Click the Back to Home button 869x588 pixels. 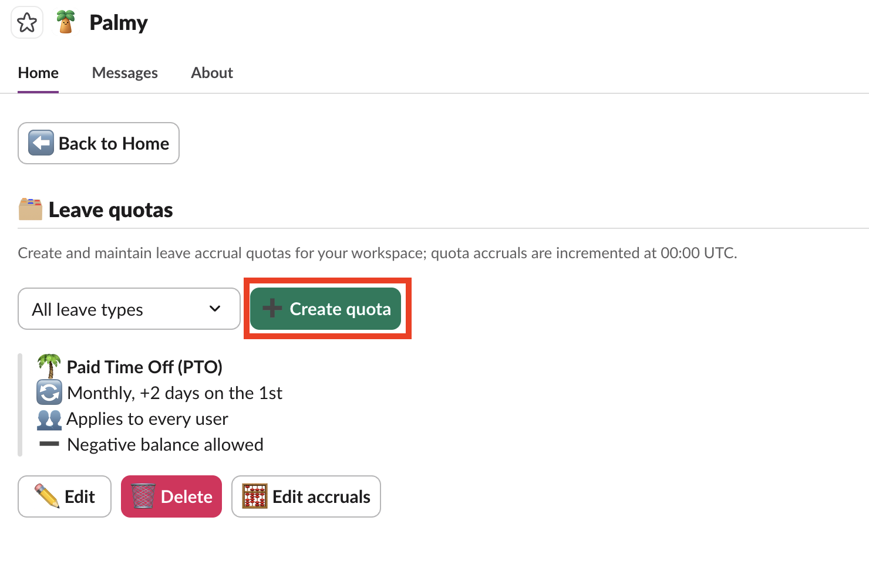98,143
